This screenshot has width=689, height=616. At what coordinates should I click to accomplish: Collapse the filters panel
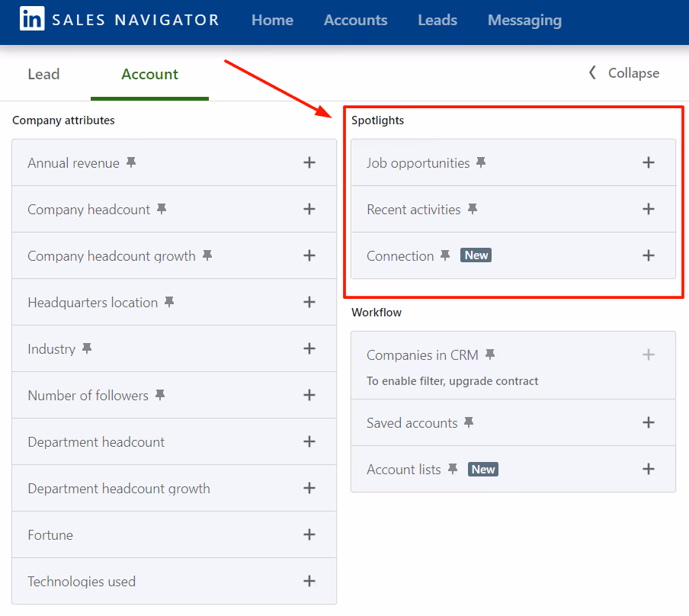click(x=625, y=73)
